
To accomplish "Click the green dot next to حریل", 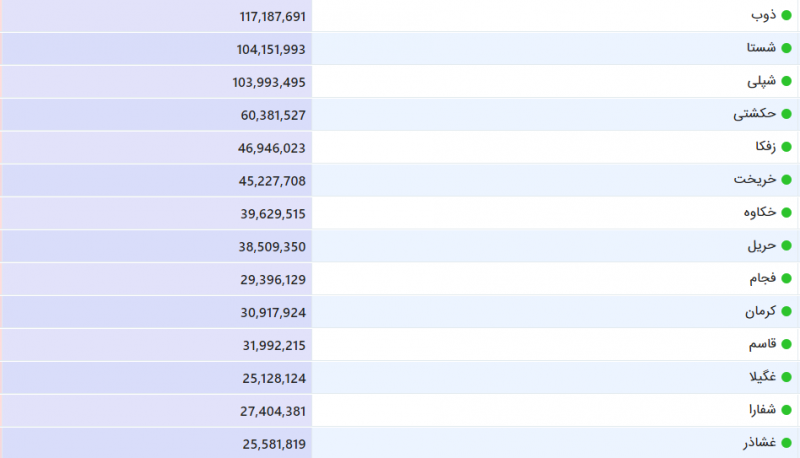I will click(x=786, y=246).
